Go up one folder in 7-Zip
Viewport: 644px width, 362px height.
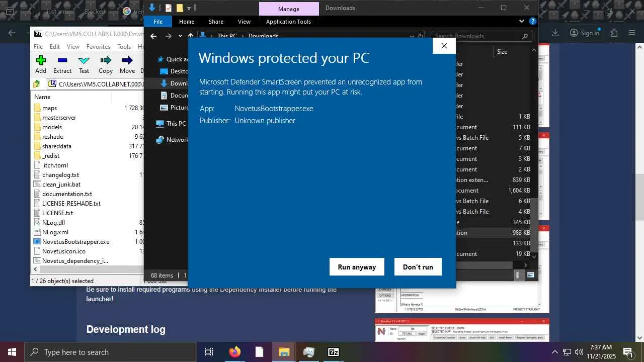click(37, 84)
